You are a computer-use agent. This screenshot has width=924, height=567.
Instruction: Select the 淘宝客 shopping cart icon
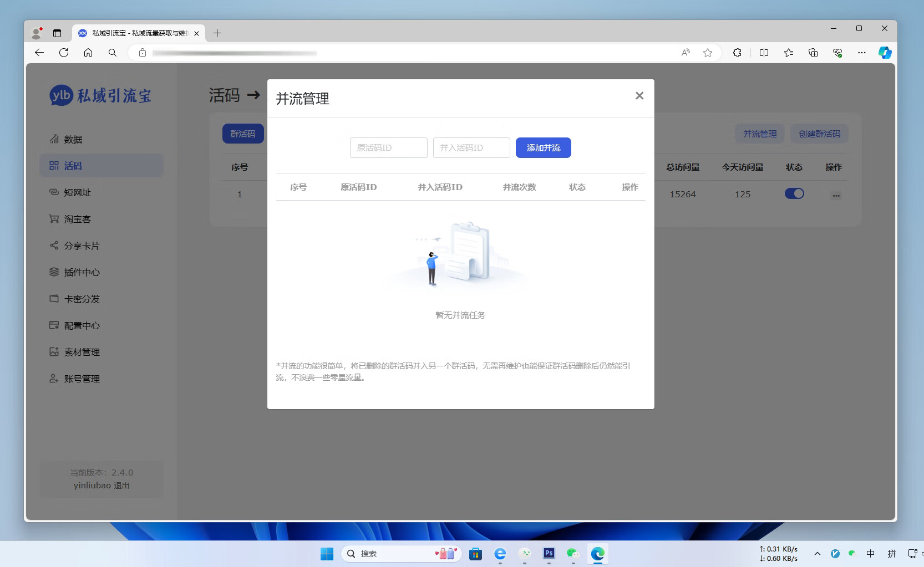[54, 219]
